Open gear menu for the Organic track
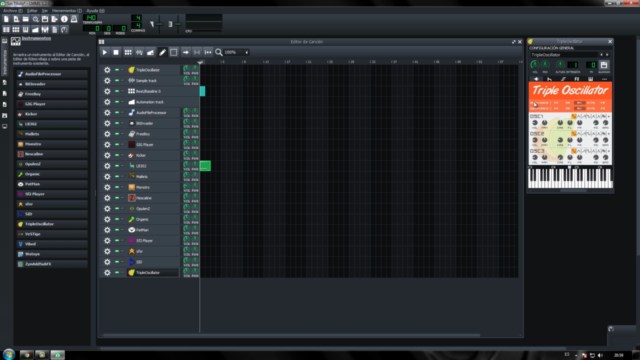 107,219
